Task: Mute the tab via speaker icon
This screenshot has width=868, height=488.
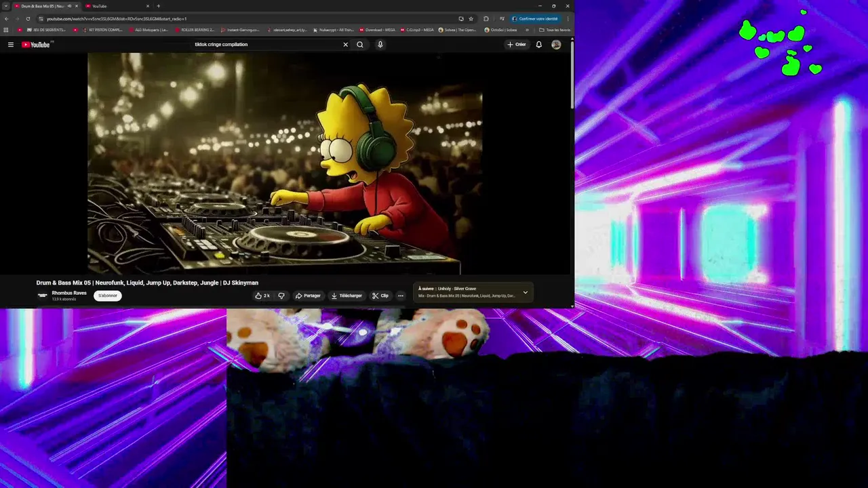Action: (69, 6)
